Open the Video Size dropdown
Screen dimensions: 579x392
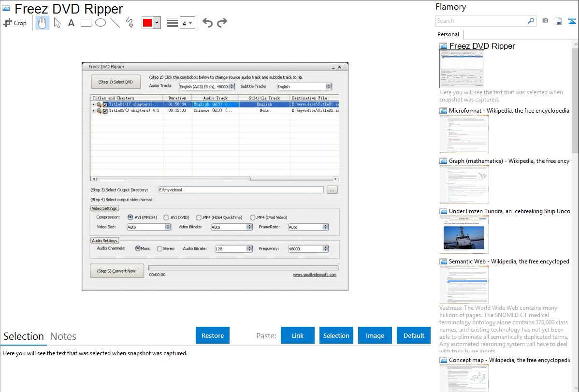(149, 227)
